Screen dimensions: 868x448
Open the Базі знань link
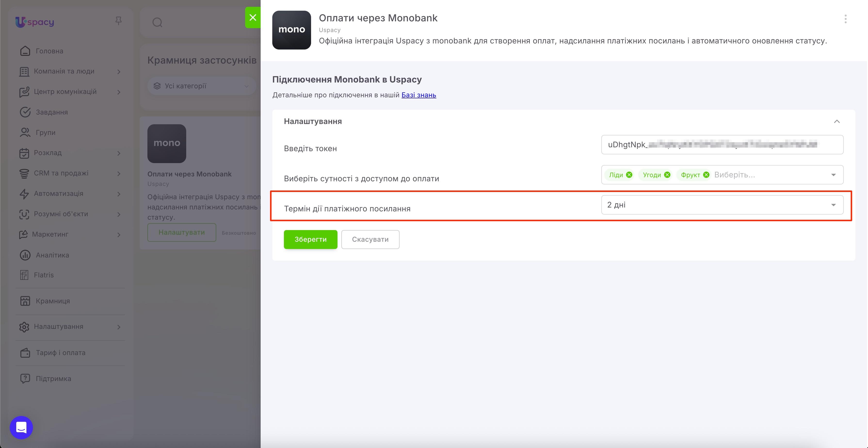coord(418,95)
